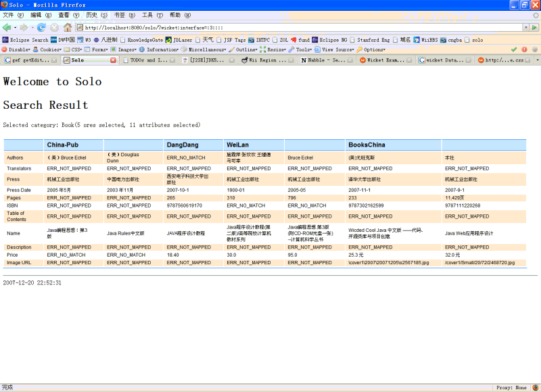Click the WeiLan column header
Screen dimensions: 541x392
[254, 145]
